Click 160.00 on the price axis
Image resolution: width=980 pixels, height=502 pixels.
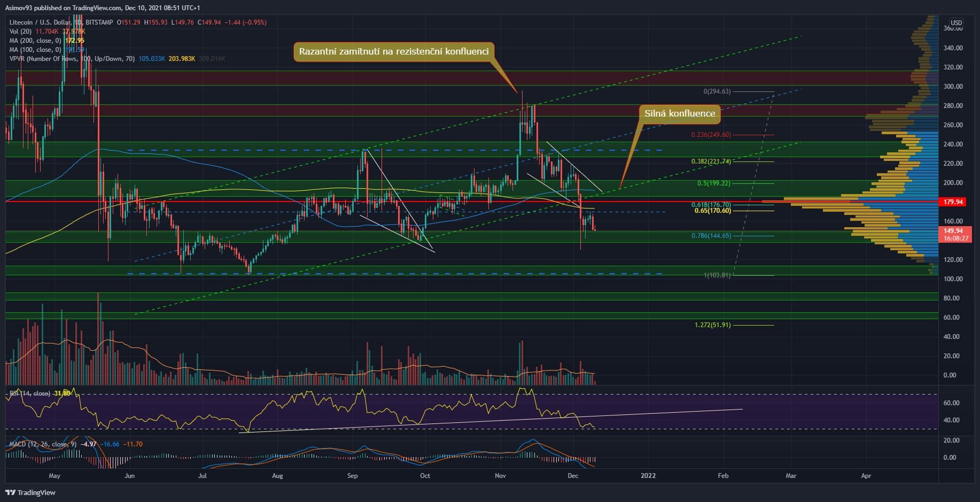[x=953, y=221]
